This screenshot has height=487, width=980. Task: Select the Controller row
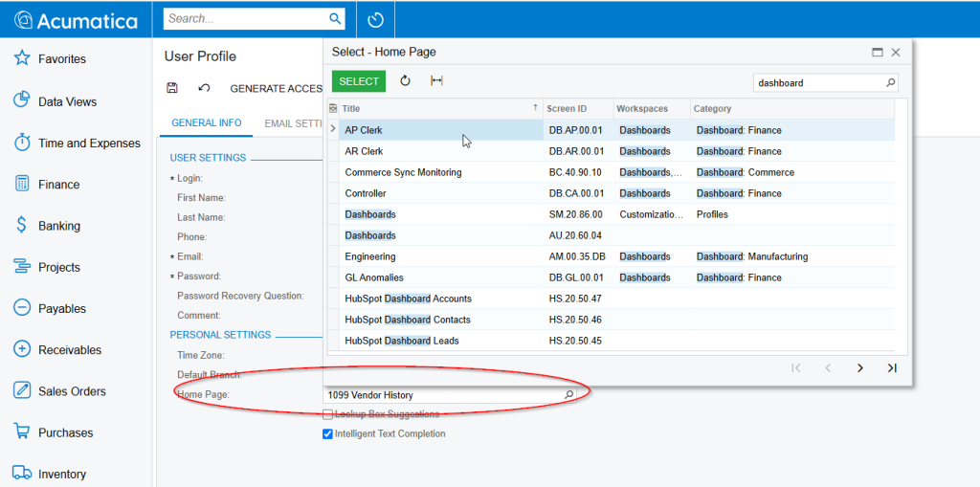(612, 193)
